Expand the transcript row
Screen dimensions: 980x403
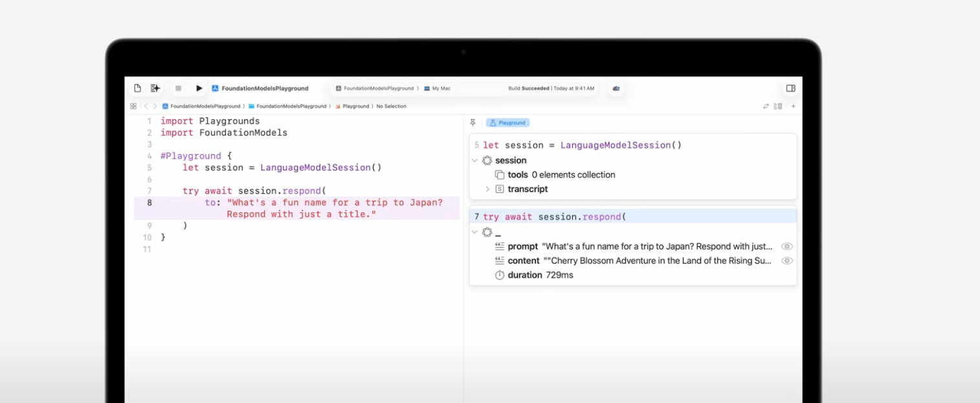pyautogui.click(x=487, y=189)
